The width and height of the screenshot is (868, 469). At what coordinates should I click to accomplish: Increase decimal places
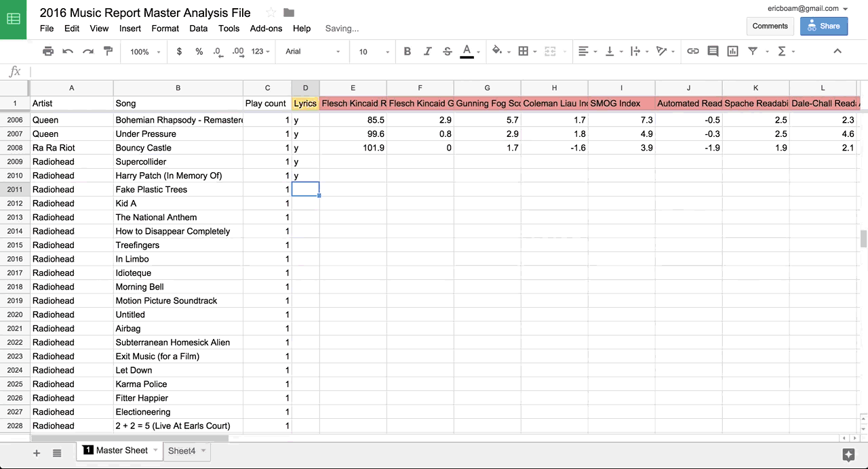click(238, 52)
